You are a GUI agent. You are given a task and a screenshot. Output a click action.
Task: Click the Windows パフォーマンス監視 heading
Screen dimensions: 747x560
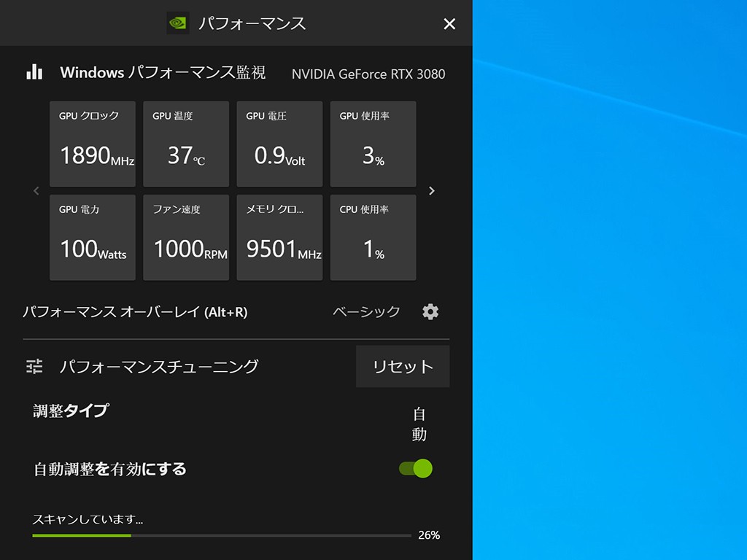pyautogui.click(x=163, y=72)
